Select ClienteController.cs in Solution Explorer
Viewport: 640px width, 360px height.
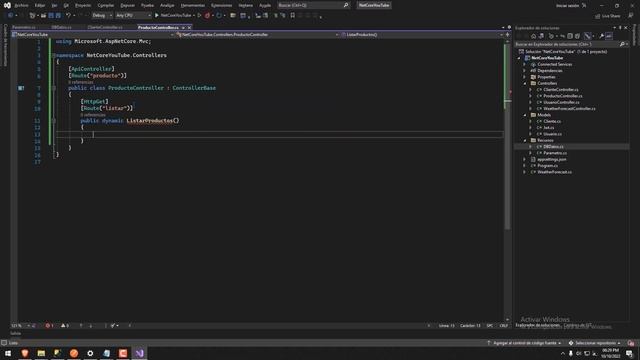(560, 90)
